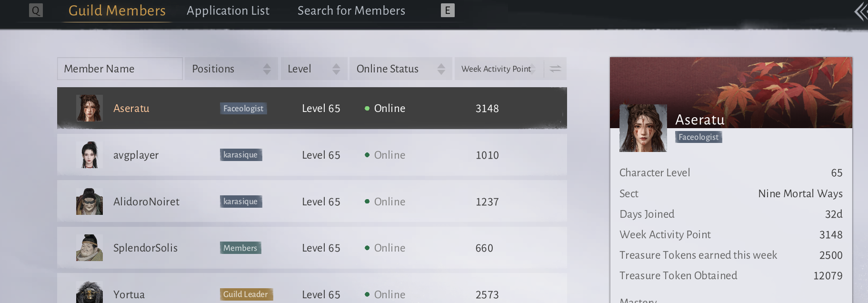Click AlidoroNoiret's Level 65 cell
The image size is (868, 303).
[x=321, y=202]
